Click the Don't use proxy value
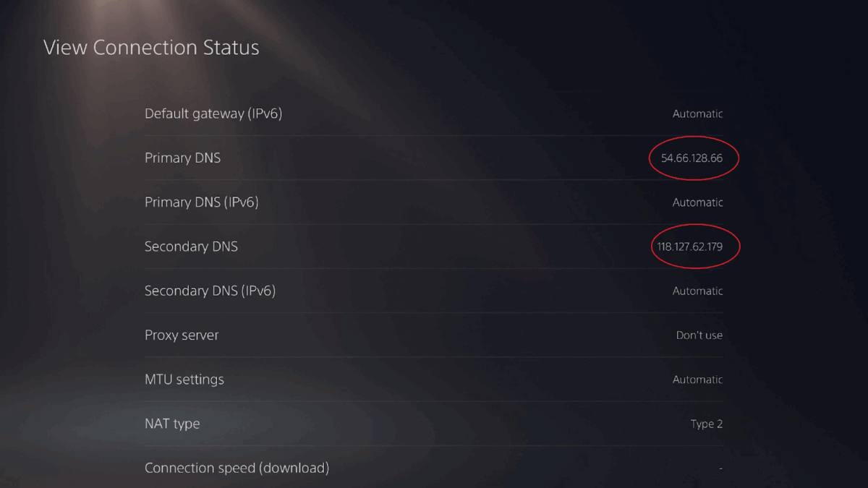The height and width of the screenshot is (488, 868). pos(699,335)
